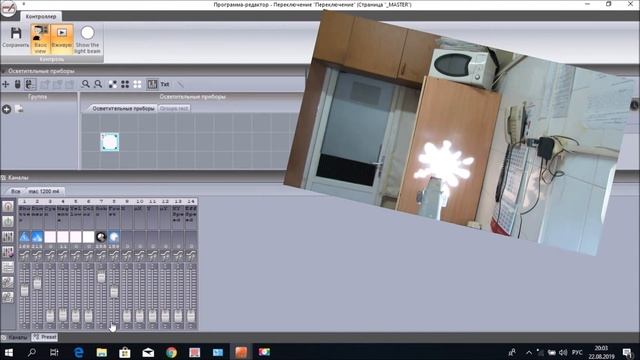The width and height of the screenshot is (640, 360).
Task: Open Google Chrome from the taskbar
Action: 171,352
